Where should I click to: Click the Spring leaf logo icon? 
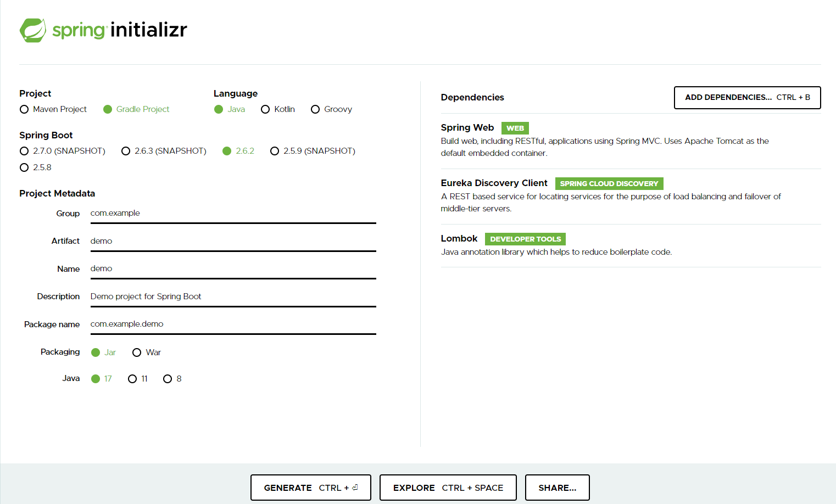[x=33, y=30]
